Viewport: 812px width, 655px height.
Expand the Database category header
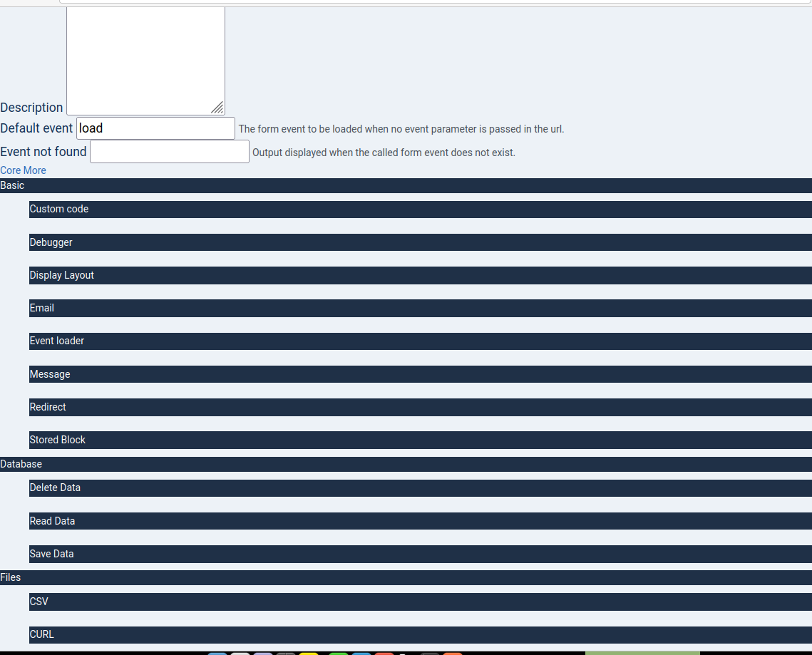[406, 464]
